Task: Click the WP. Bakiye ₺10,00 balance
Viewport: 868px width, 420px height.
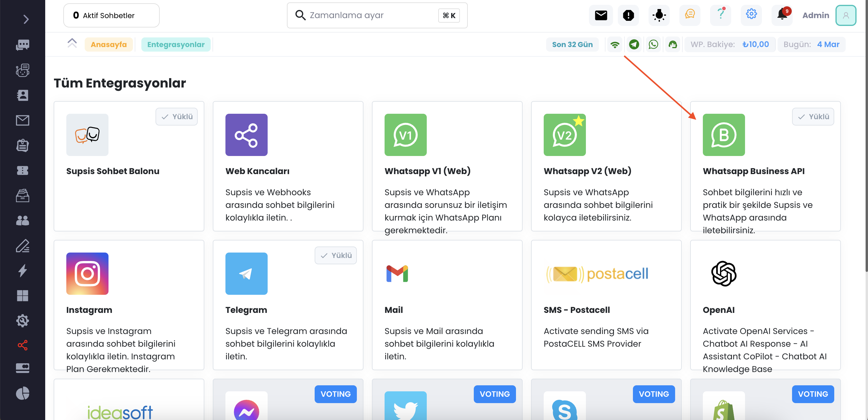Action: tap(729, 45)
